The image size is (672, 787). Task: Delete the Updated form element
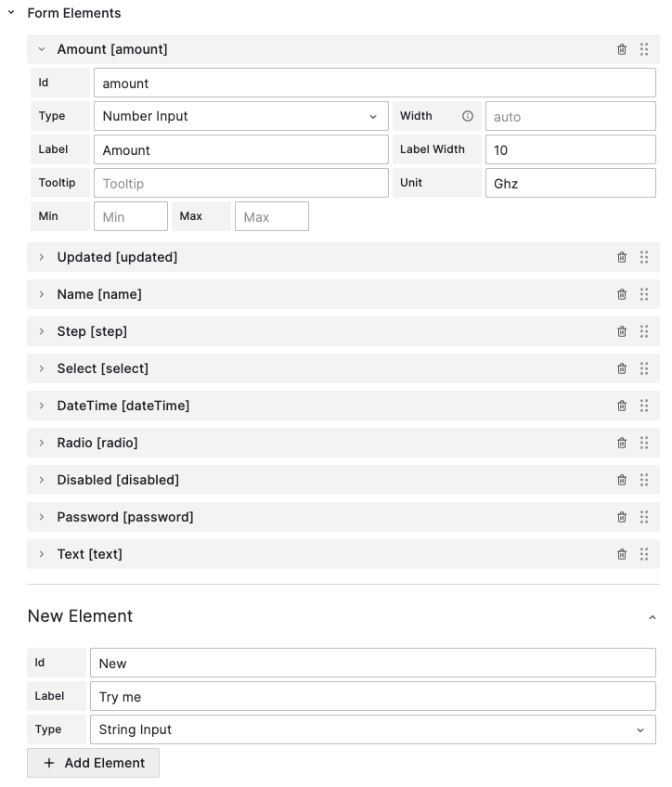622,257
